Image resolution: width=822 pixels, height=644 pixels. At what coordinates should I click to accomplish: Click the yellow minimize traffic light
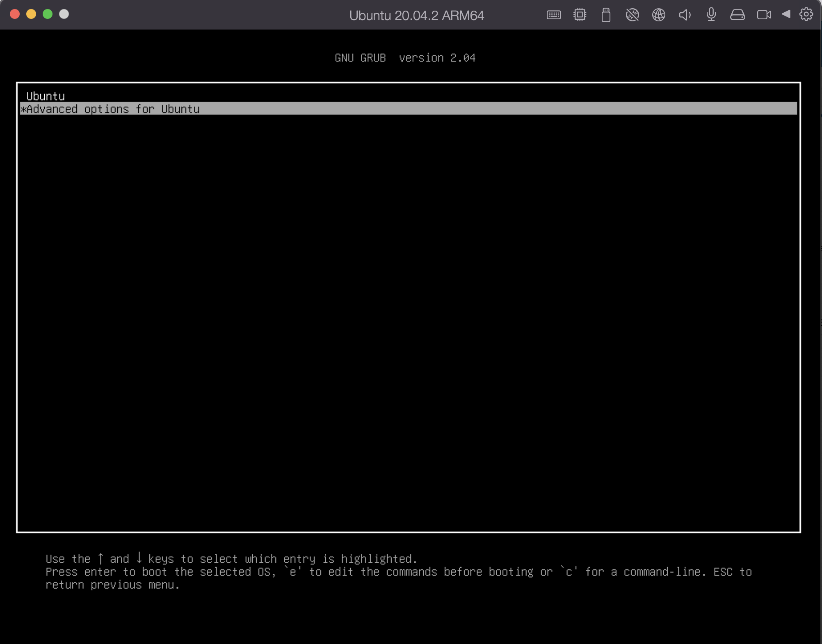coord(31,14)
